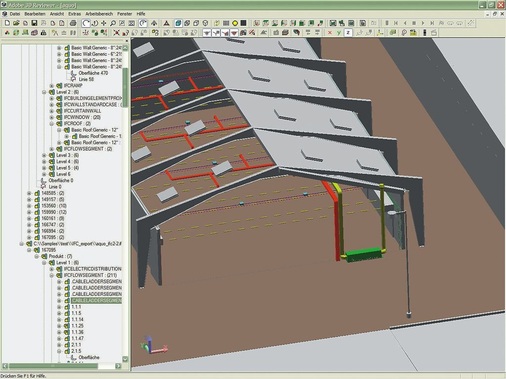
Task: Click the green cable tray in 3D view
Action: pyautogui.click(x=363, y=255)
